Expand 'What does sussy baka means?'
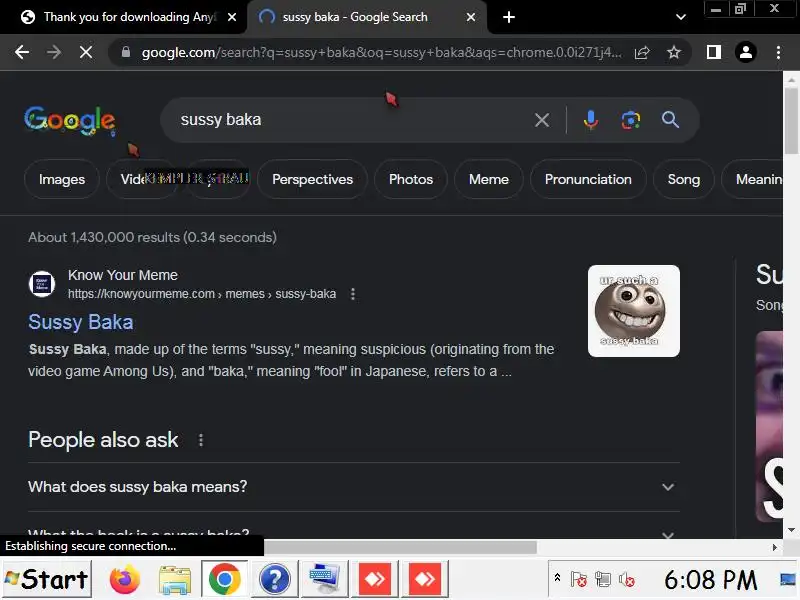Screen dimensions: 800x600 point(354,487)
